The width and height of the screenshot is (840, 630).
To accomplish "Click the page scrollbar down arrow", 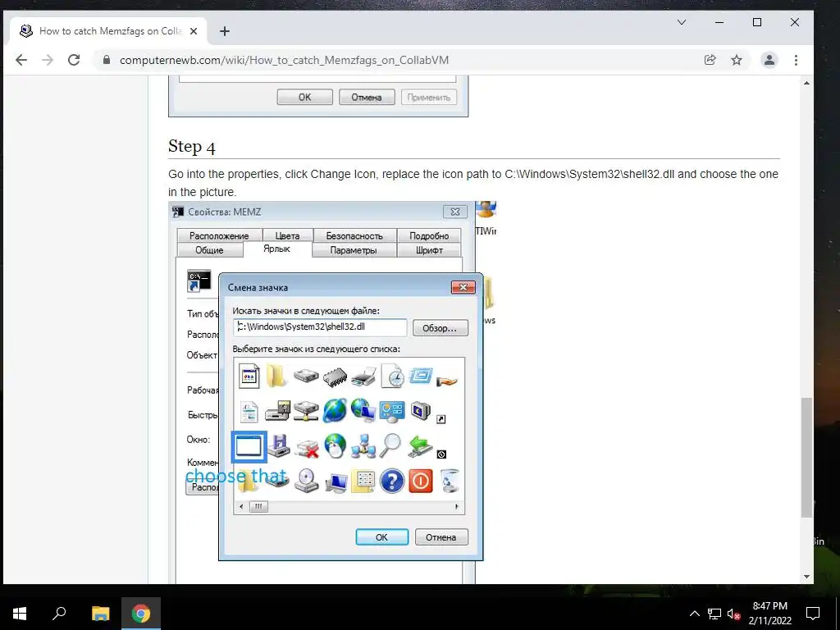I will coord(807,577).
